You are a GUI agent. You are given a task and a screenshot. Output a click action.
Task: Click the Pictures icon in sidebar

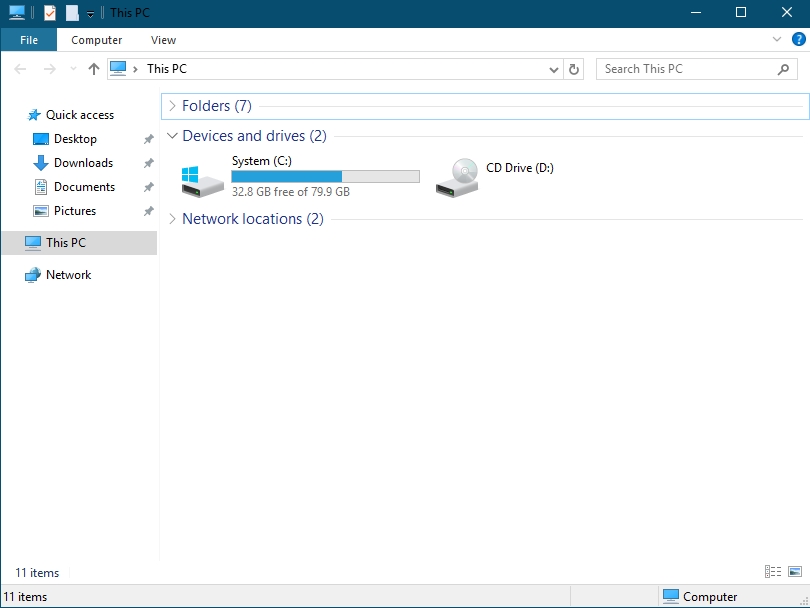(x=41, y=211)
